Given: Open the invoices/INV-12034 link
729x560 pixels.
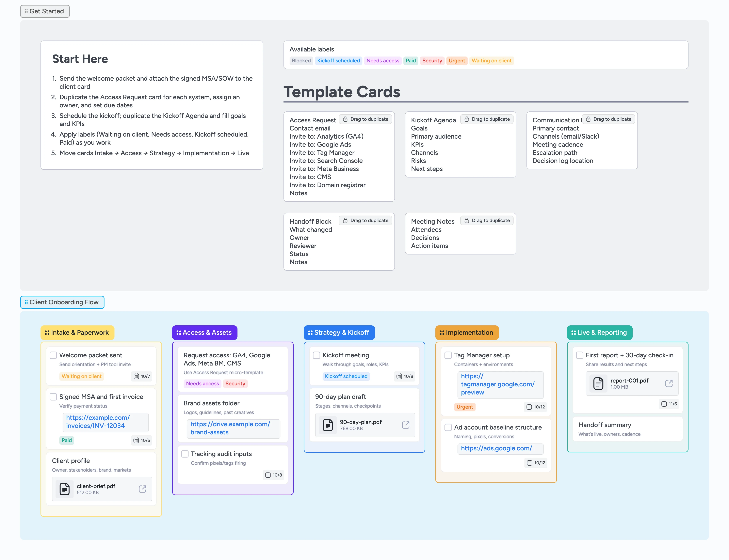Looking at the screenshot, I should coord(98,422).
